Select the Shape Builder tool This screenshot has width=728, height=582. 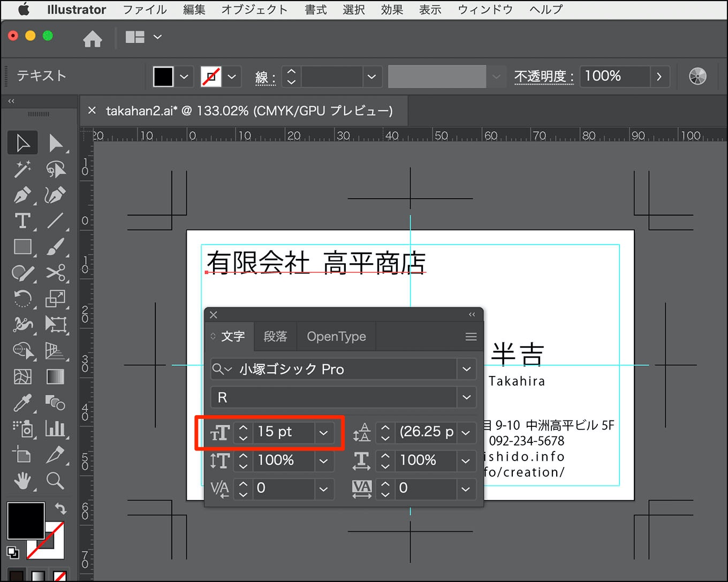pyautogui.click(x=22, y=350)
